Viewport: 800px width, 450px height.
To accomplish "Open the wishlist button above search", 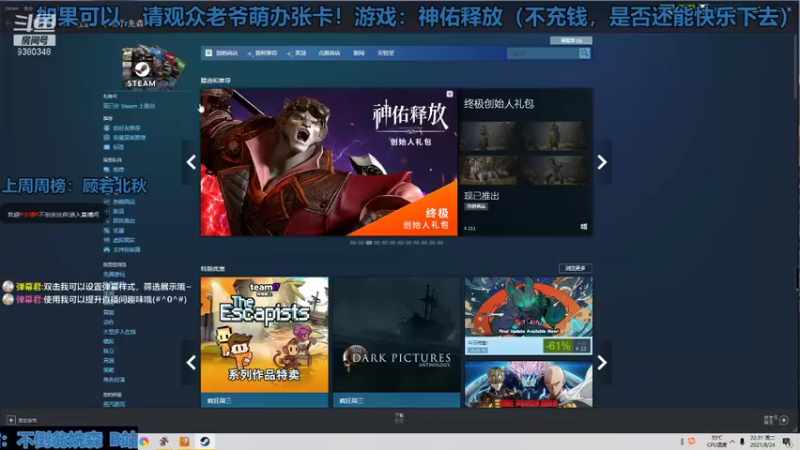I will 570,40.
